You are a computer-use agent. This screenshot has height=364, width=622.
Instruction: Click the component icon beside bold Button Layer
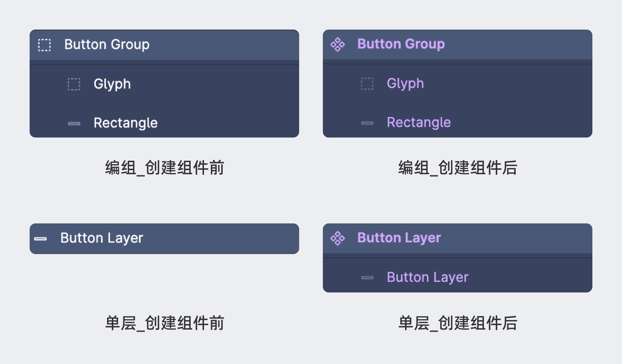338,238
